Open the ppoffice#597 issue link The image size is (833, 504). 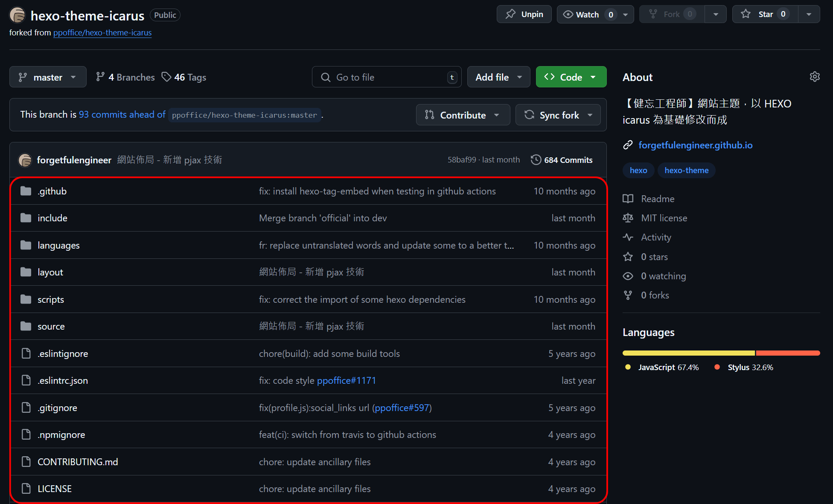[402, 408]
